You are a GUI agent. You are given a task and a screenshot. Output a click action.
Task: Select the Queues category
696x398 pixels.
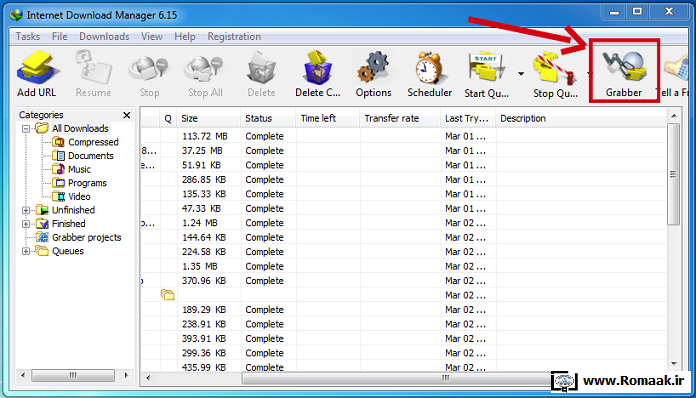tap(67, 251)
